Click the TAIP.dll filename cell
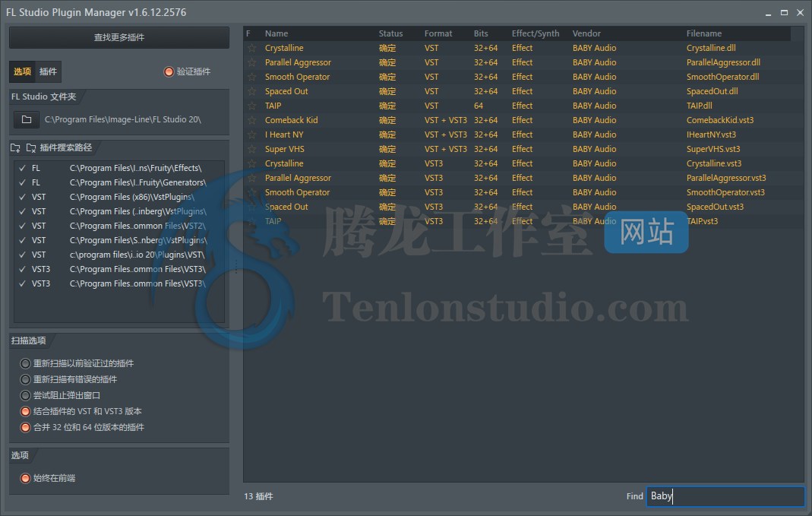The height and width of the screenshot is (516, 812). pos(699,106)
